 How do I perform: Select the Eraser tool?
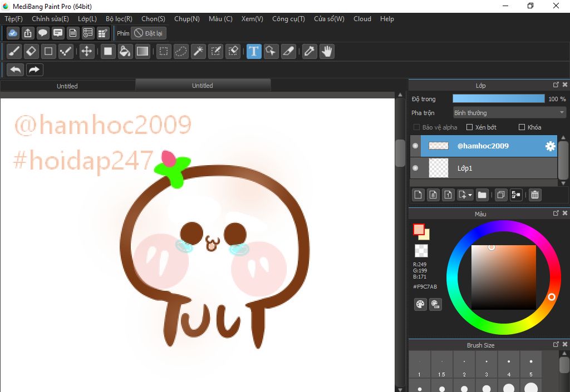click(31, 52)
